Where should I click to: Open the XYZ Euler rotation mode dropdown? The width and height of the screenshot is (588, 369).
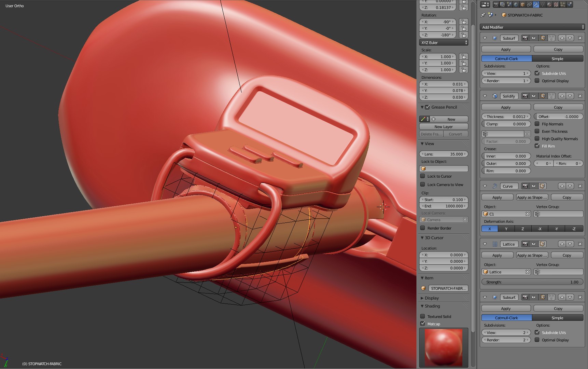[444, 43]
